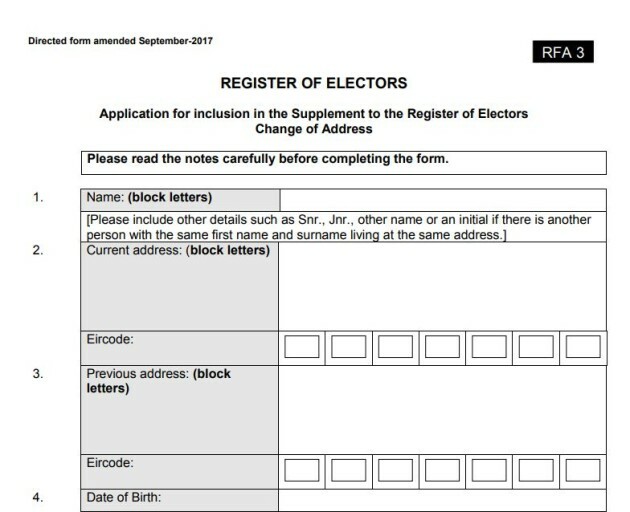
Task: Select first Eircode box under current address
Action: coord(303,347)
